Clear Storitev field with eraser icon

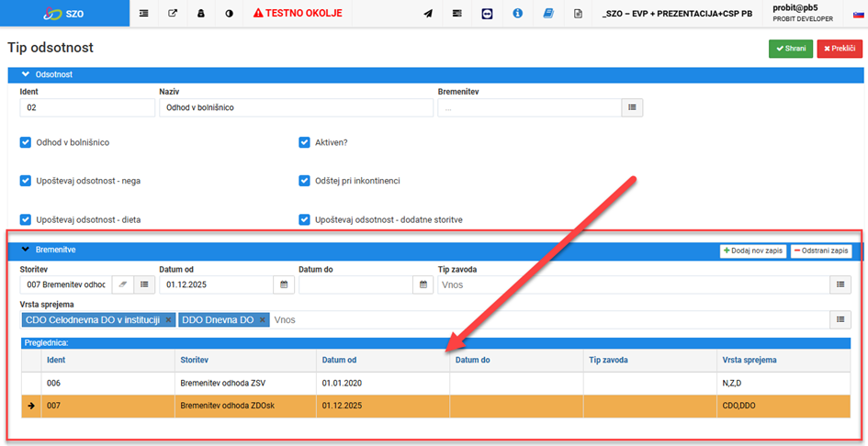pyautogui.click(x=123, y=284)
